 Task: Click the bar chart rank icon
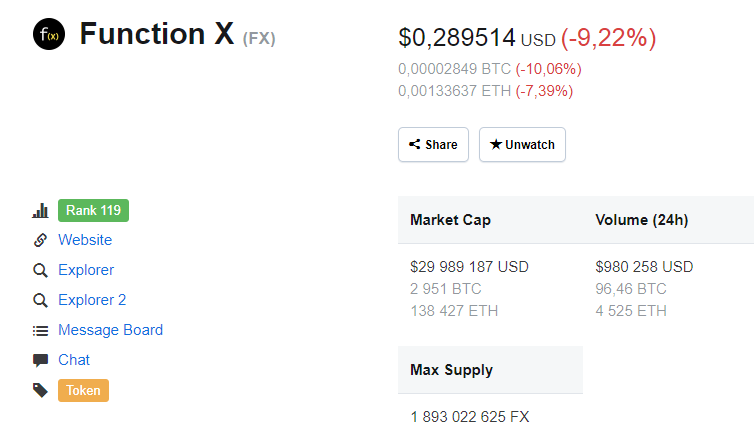pyautogui.click(x=41, y=211)
